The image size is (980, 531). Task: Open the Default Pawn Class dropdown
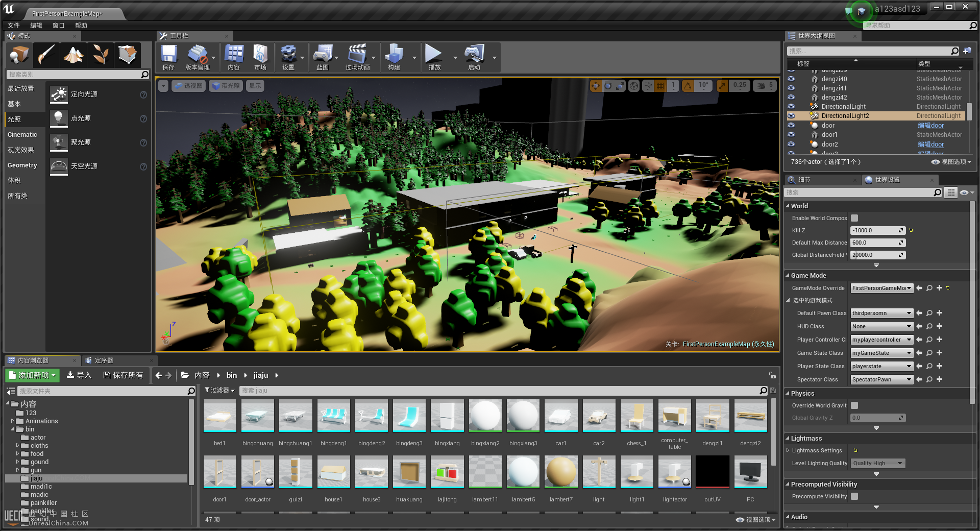pyautogui.click(x=881, y=313)
